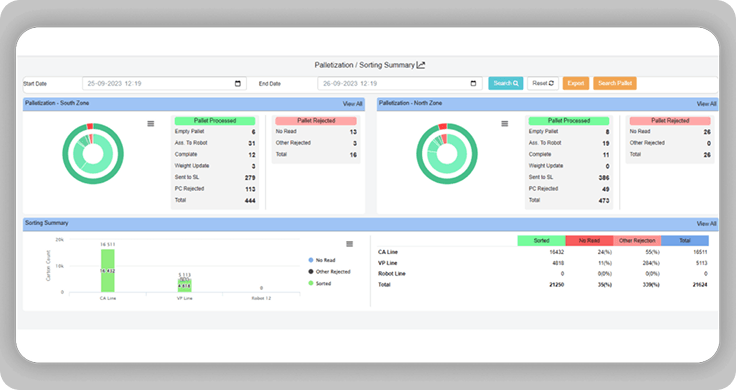
Task: Focus the End Date input field
Action: point(400,84)
